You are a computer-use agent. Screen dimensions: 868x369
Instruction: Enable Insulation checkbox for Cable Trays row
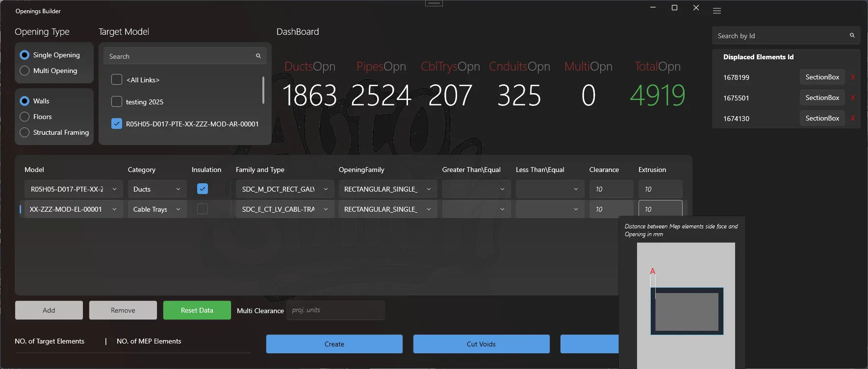203,209
